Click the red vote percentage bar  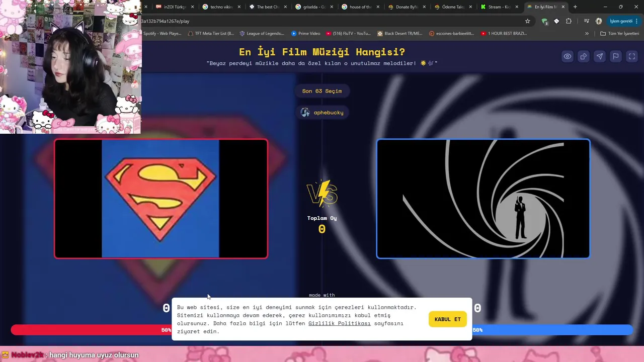pos(91,330)
